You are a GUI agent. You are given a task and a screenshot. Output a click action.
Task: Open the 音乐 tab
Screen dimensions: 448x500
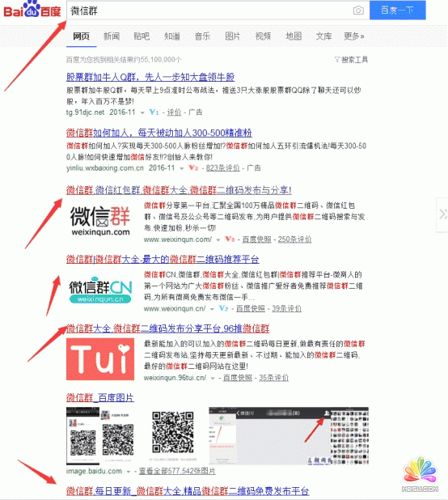[202, 36]
